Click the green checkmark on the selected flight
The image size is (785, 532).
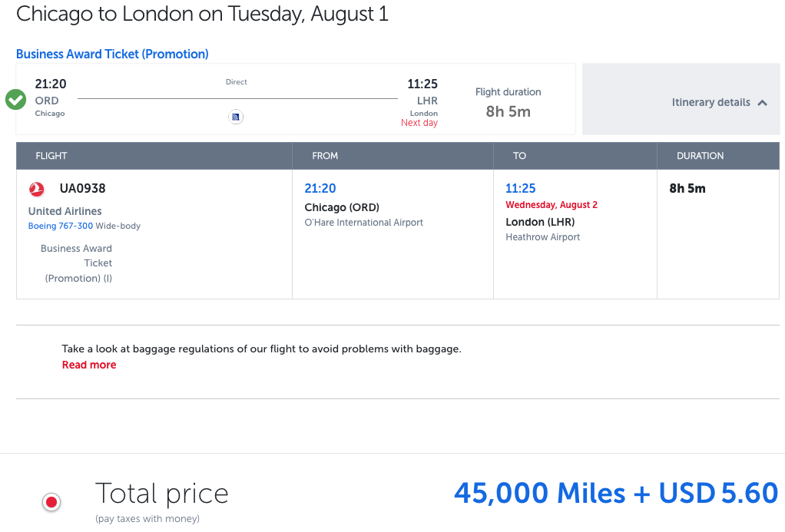click(x=15, y=99)
